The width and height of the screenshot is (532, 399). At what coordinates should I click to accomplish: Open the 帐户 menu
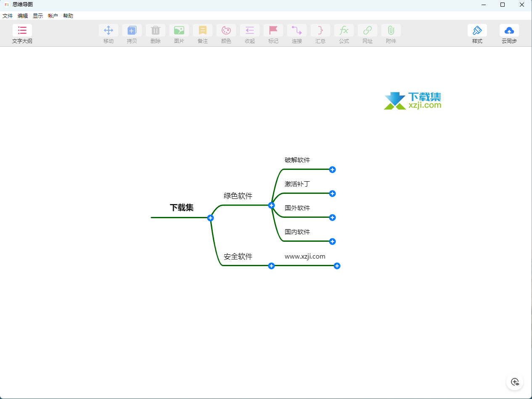pyautogui.click(x=53, y=16)
